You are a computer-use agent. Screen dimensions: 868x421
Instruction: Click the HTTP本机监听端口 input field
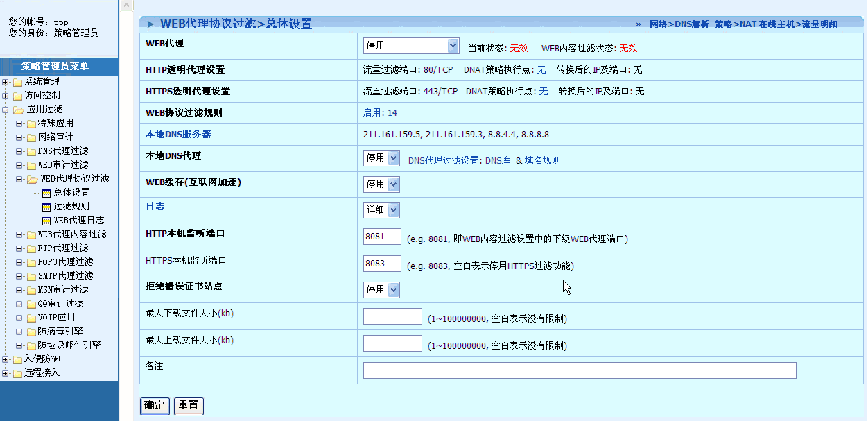coord(382,237)
